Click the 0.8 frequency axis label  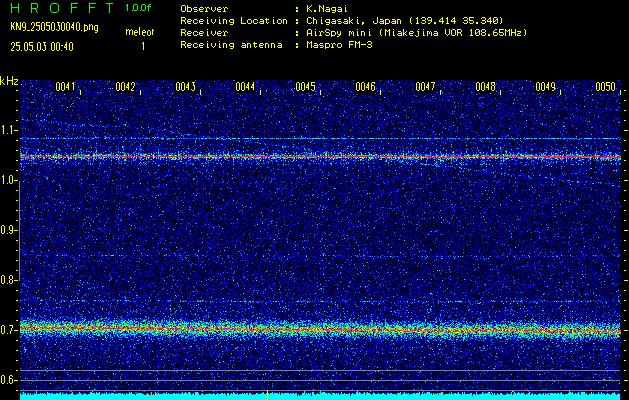point(8,280)
